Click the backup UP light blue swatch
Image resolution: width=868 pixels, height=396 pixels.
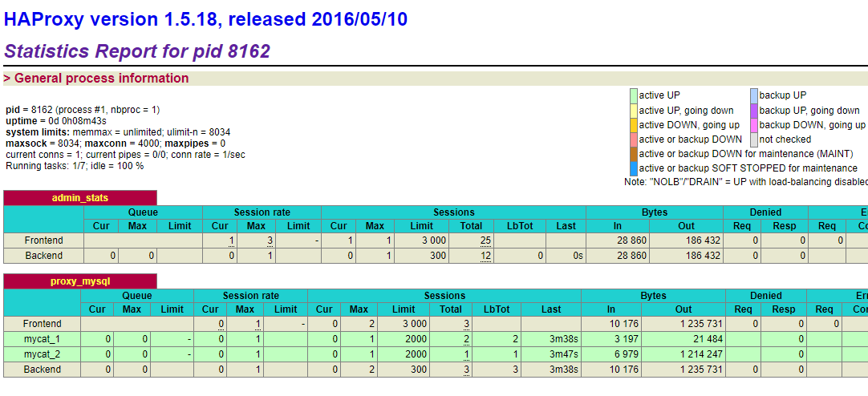click(754, 95)
